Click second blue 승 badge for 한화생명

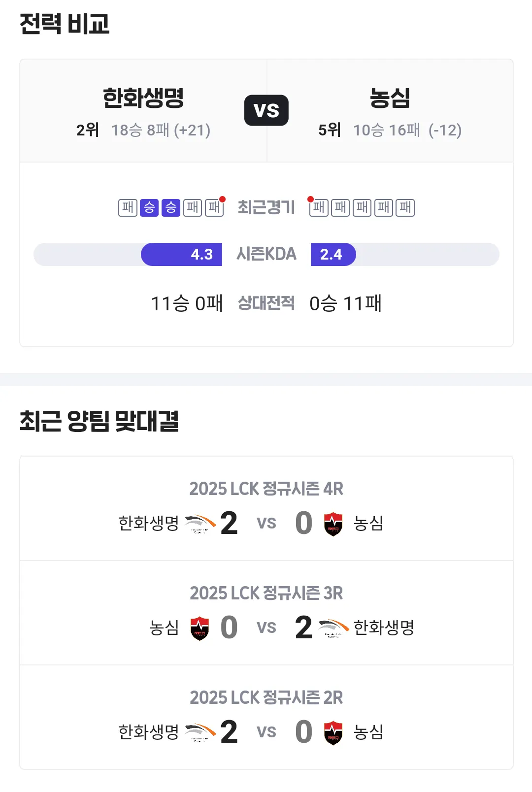(x=171, y=207)
